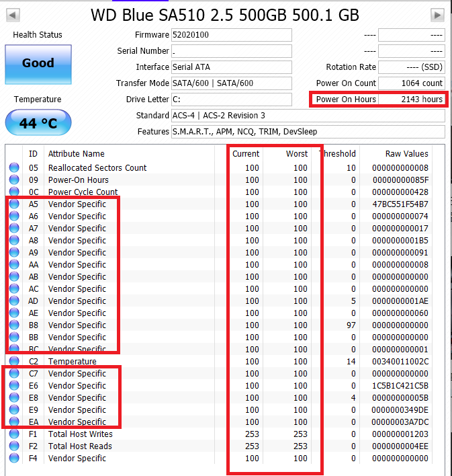Click status orb of C2 Temperature row

coord(14,361)
